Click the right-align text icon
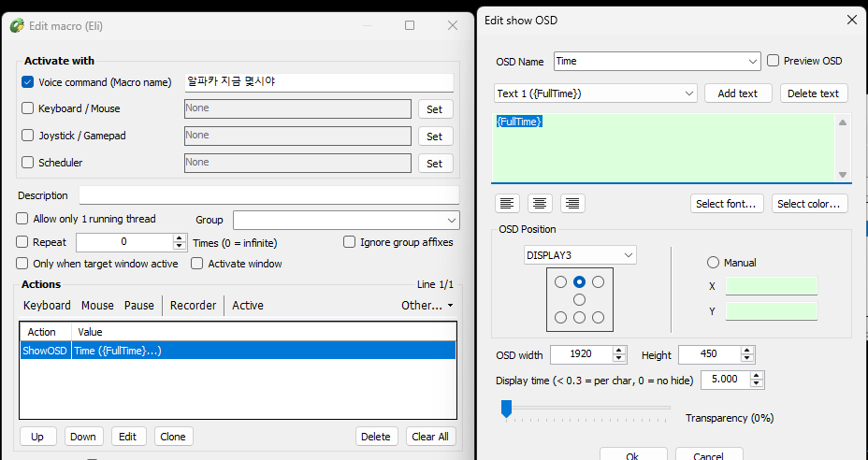The image size is (868, 460). click(x=572, y=204)
